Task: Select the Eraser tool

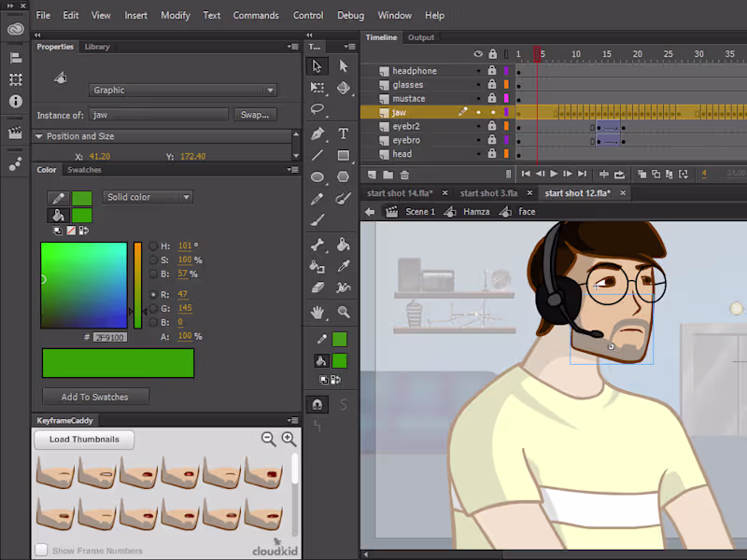Action: coord(317,287)
